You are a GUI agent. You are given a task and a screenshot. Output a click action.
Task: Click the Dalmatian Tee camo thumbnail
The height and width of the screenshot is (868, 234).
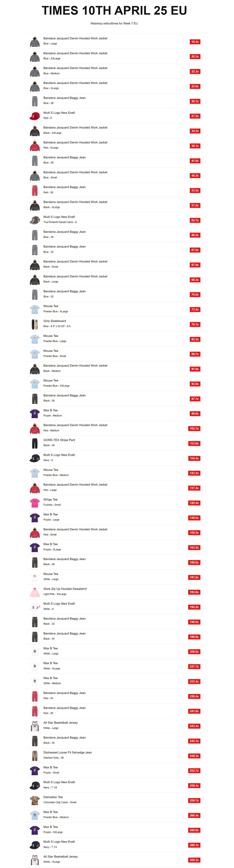coord(35,800)
